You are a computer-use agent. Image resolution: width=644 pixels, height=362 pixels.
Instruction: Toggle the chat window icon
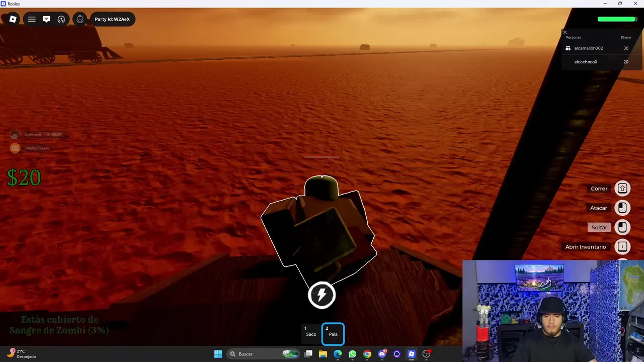(46, 19)
